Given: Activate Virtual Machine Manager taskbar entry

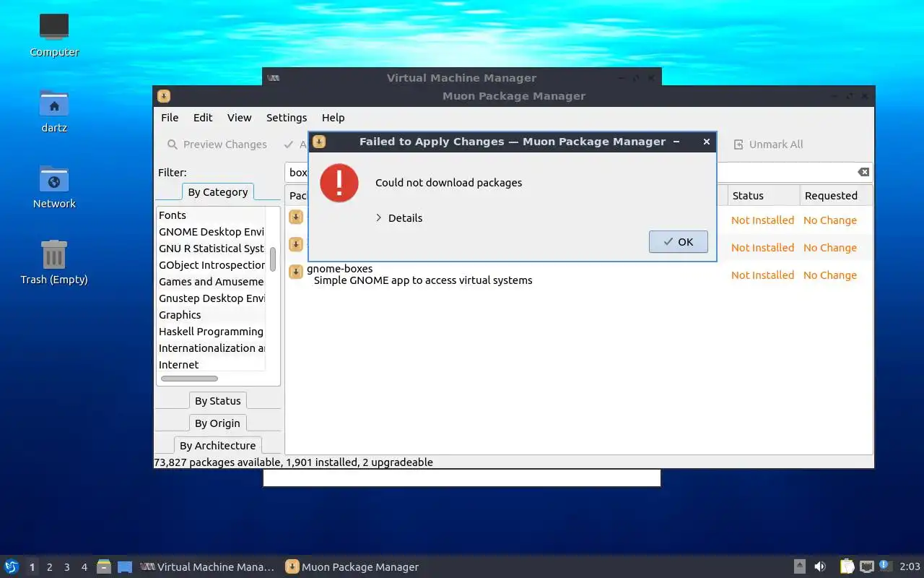Looking at the screenshot, I should click(208, 567).
